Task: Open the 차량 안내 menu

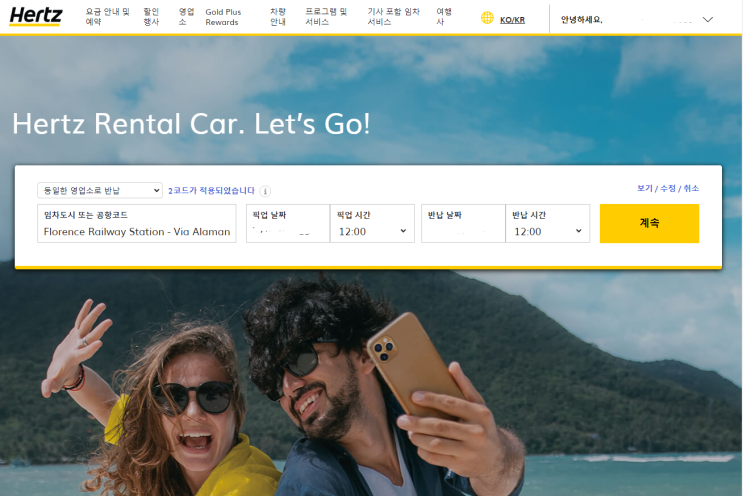Action: click(x=278, y=17)
